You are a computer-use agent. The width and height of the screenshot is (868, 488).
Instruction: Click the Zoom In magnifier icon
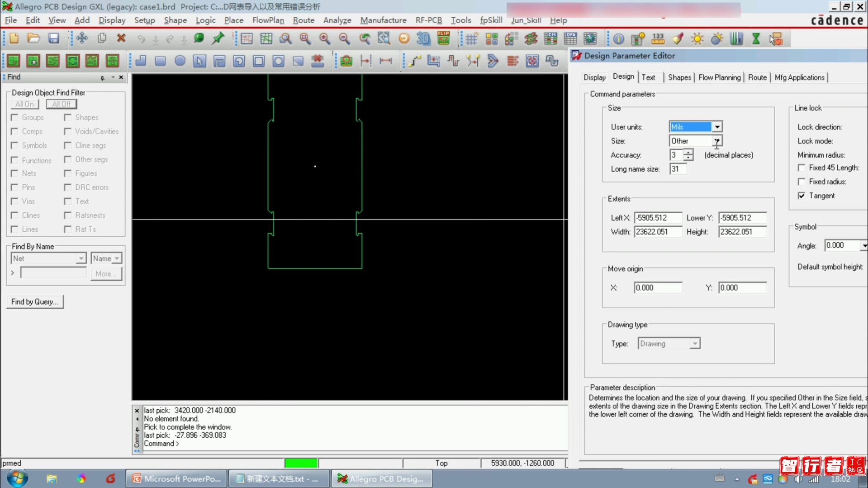pos(325,38)
